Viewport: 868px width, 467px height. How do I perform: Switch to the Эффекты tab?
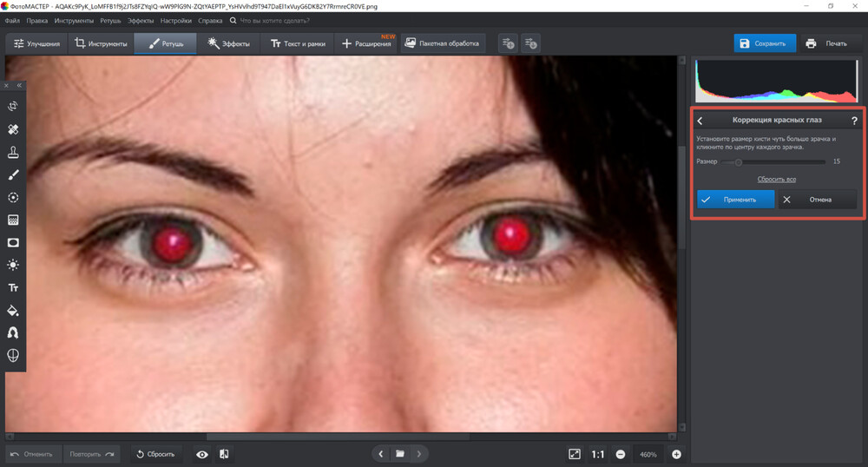click(229, 43)
